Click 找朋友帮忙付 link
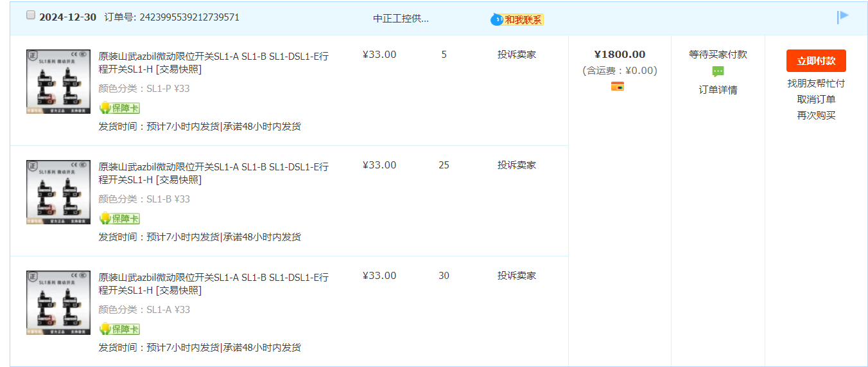Screen dimensions: 868x367 (816, 84)
